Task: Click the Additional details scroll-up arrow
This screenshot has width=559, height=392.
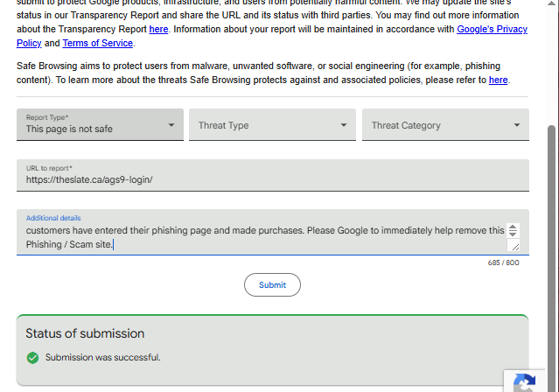Action: point(513,227)
